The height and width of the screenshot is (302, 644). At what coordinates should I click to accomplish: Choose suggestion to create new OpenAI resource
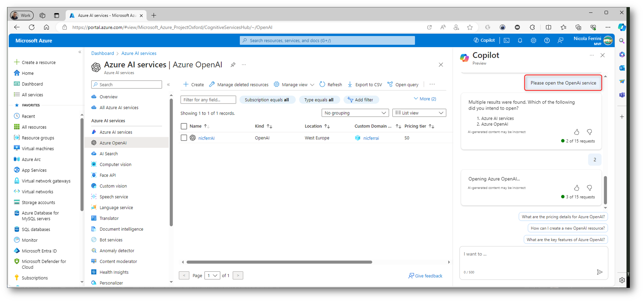[568, 228]
